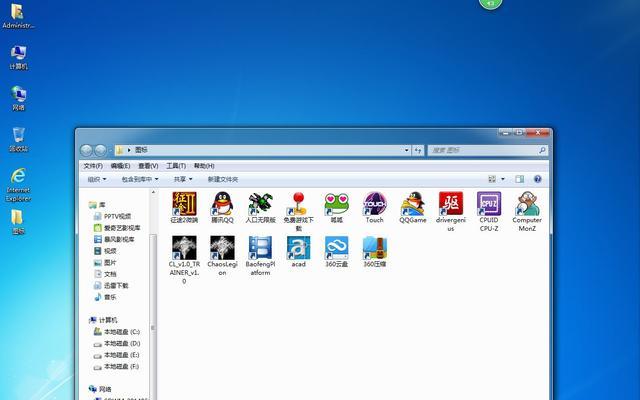Refresh the folder with the address bar refresh button
Screen dimensions: 640x400
point(418,150)
